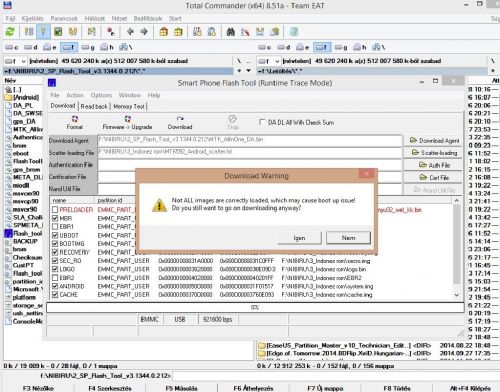Click the Back arrow in Total Commander toolbar
This screenshot has height=392, width=500.
click(130, 32)
